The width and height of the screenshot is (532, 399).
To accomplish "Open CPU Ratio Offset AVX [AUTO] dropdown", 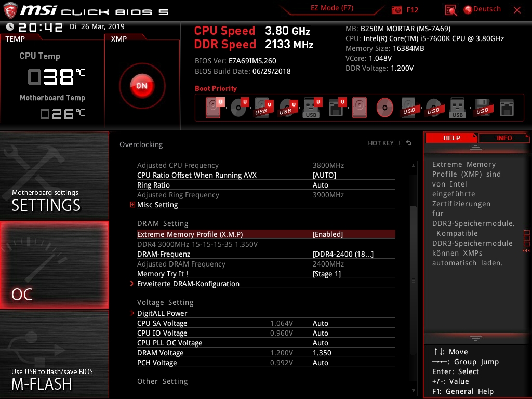I will click(x=324, y=175).
